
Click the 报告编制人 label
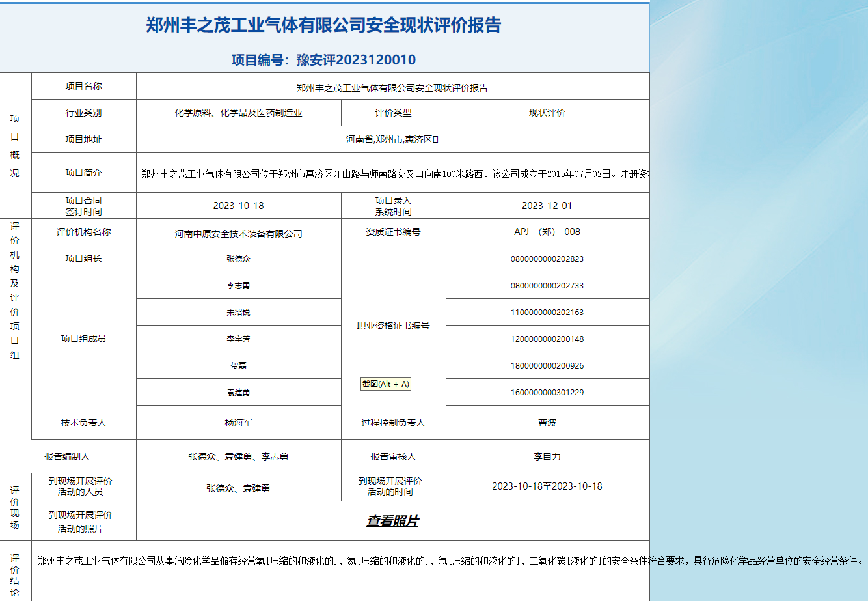pyautogui.click(x=67, y=456)
